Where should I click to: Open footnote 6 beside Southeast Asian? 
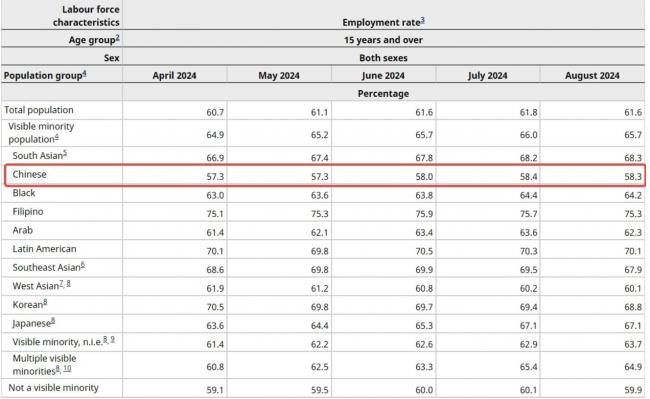tap(83, 266)
